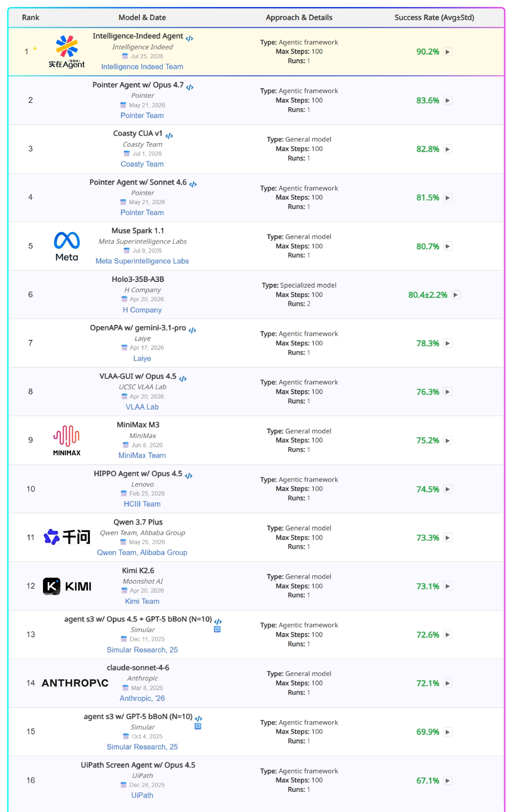Select the claude-sonnet-4-6 model name
Viewport: 513px width, 812px height.
pyautogui.click(x=138, y=668)
